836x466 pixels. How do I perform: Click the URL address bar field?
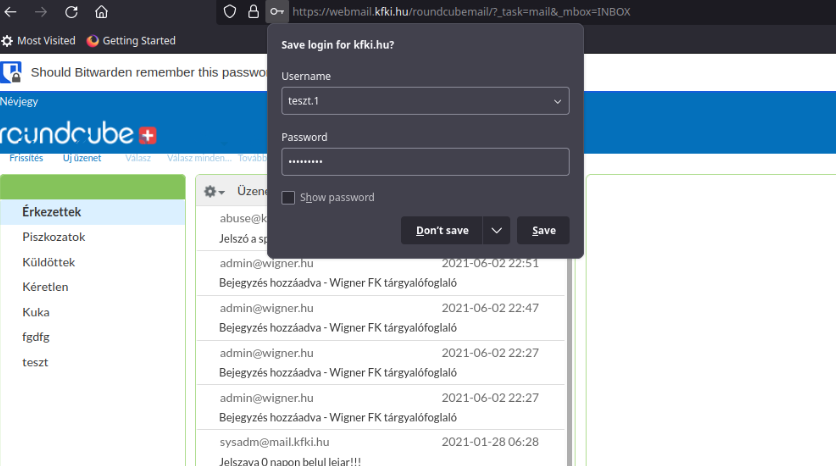point(461,12)
